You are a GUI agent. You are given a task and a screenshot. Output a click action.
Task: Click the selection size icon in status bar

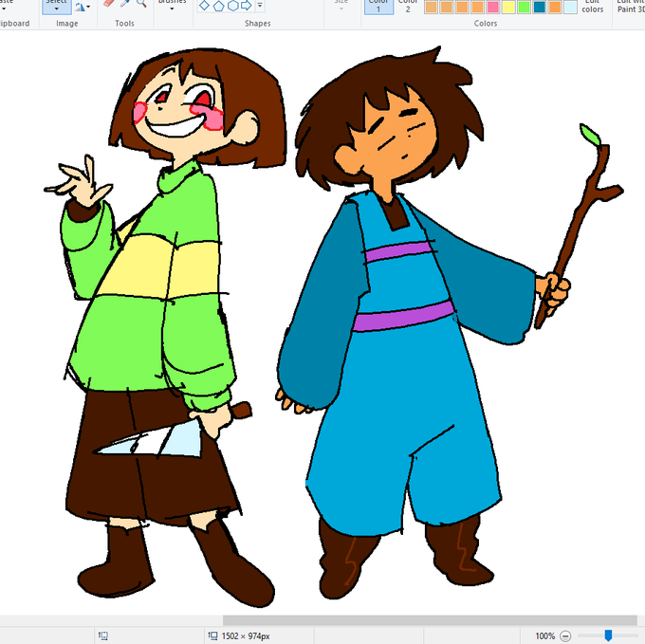(103, 635)
